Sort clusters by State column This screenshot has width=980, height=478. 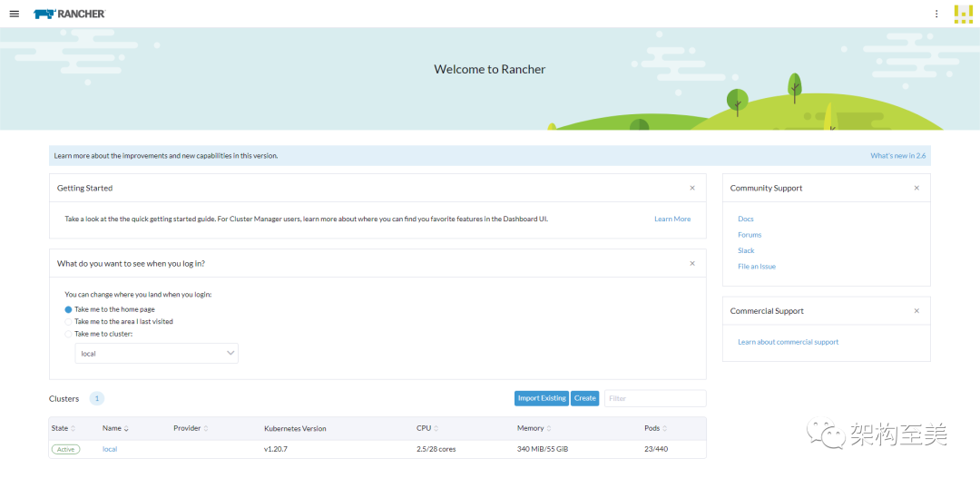64,429
